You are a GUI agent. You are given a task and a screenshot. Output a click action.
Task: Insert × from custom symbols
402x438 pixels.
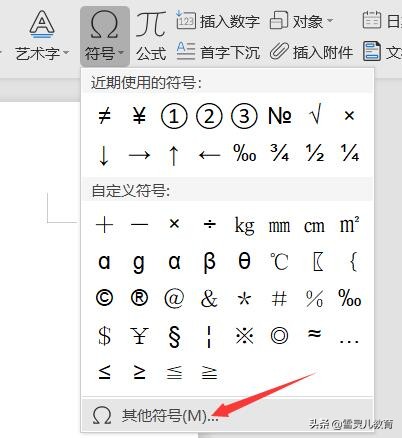174,224
